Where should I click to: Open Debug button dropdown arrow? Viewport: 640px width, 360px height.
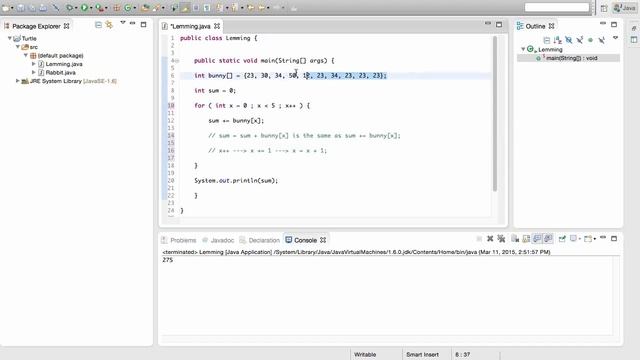76,8
